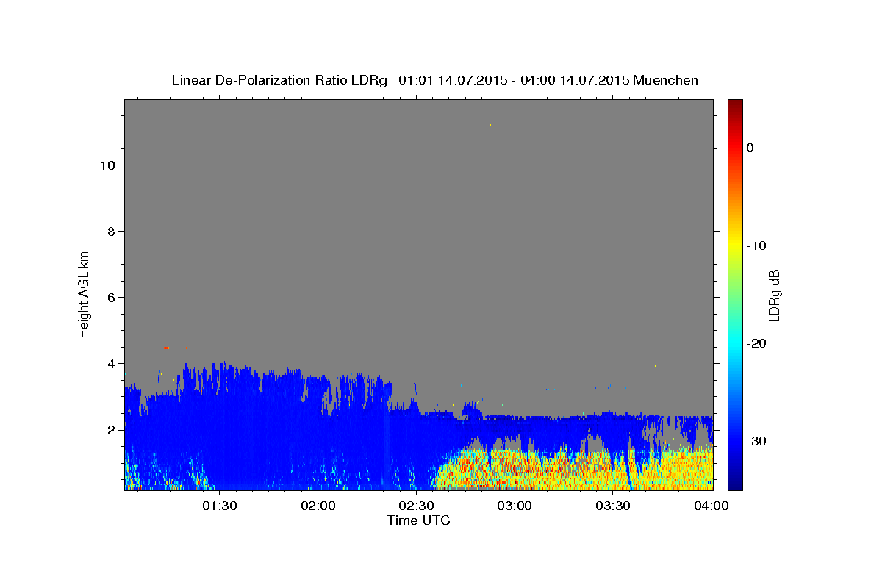
Task: Click the 'Height AGL km' axis label
Action: click(x=84, y=293)
